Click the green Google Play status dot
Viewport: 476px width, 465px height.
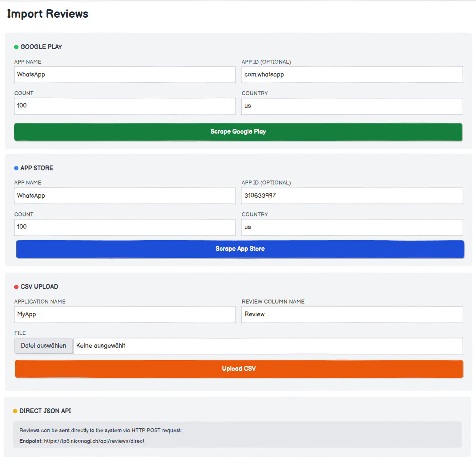[x=16, y=47]
